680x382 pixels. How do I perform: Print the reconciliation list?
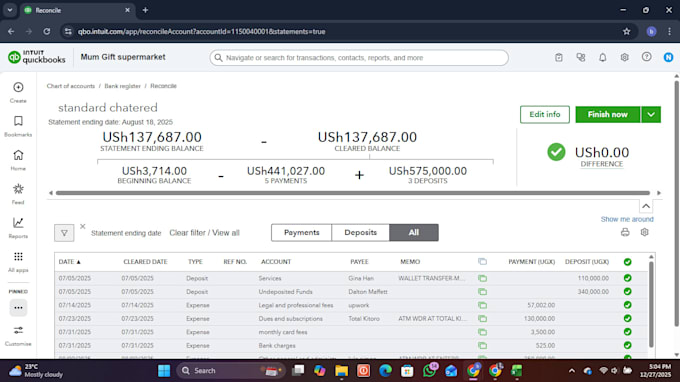point(625,232)
